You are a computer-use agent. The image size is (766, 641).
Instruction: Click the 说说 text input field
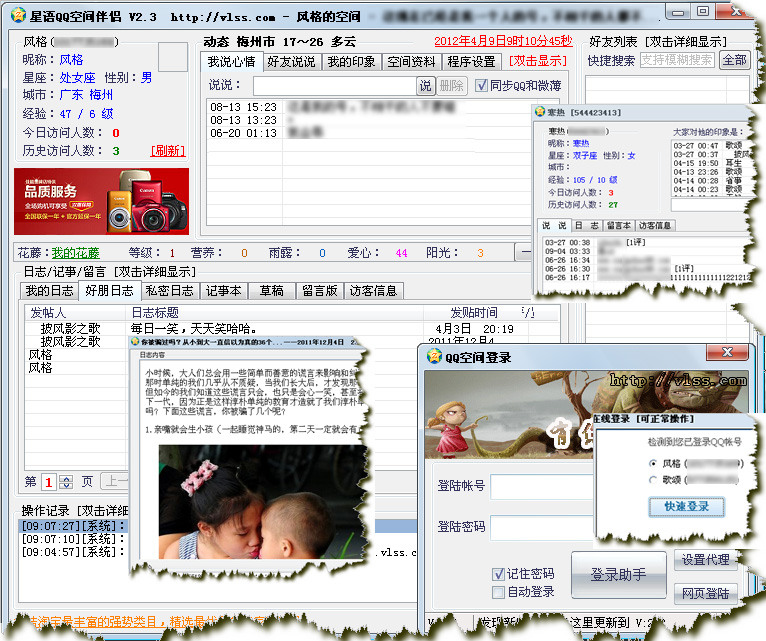(335, 86)
